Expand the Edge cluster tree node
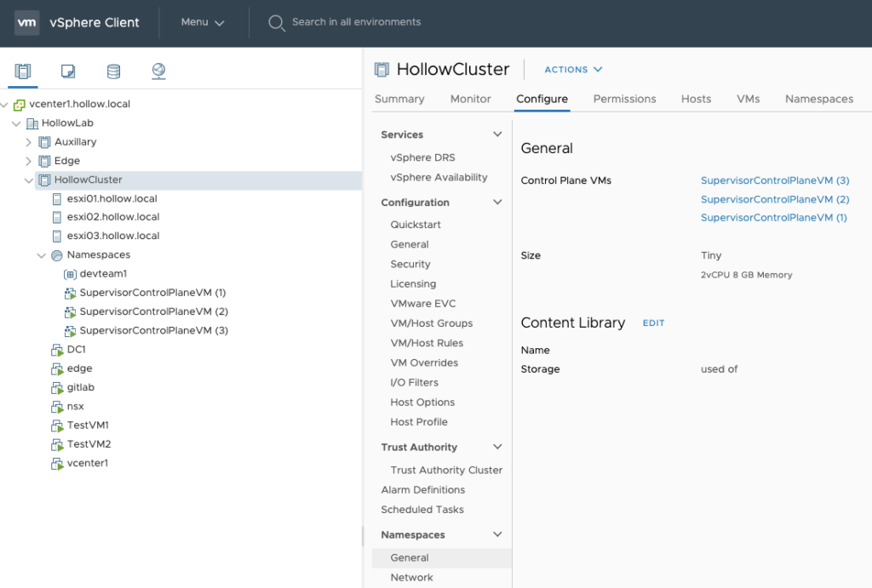The width and height of the screenshot is (872, 588). pyautogui.click(x=28, y=161)
